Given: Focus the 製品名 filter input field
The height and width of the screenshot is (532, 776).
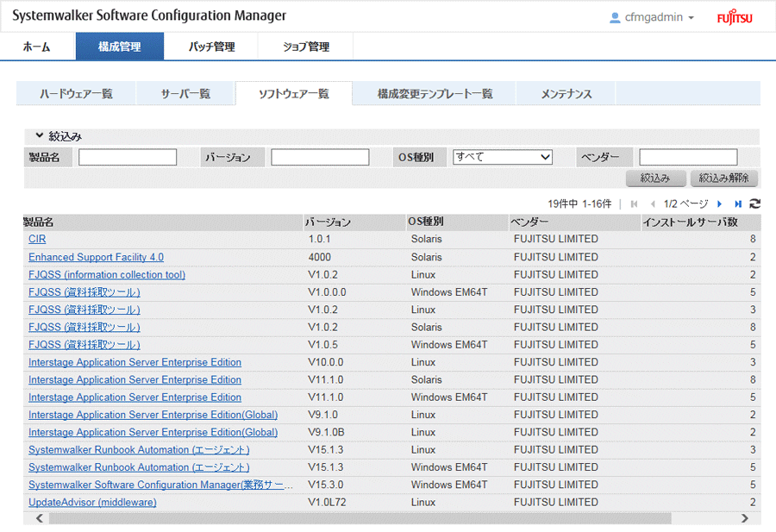Looking at the screenshot, I should [x=128, y=158].
